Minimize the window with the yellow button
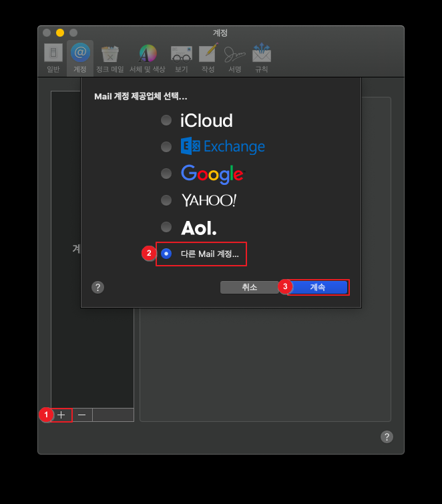Image resolution: width=442 pixels, height=504 pixels. 60,33
